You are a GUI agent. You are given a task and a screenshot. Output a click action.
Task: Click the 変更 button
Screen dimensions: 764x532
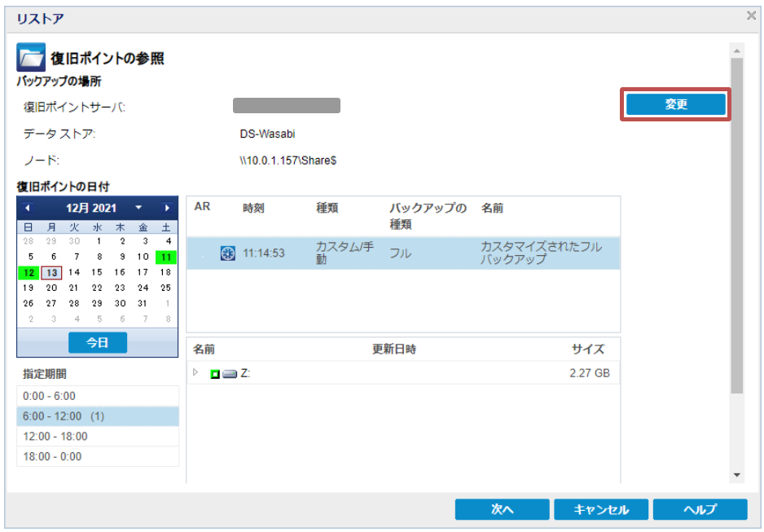tap(675, 104)
